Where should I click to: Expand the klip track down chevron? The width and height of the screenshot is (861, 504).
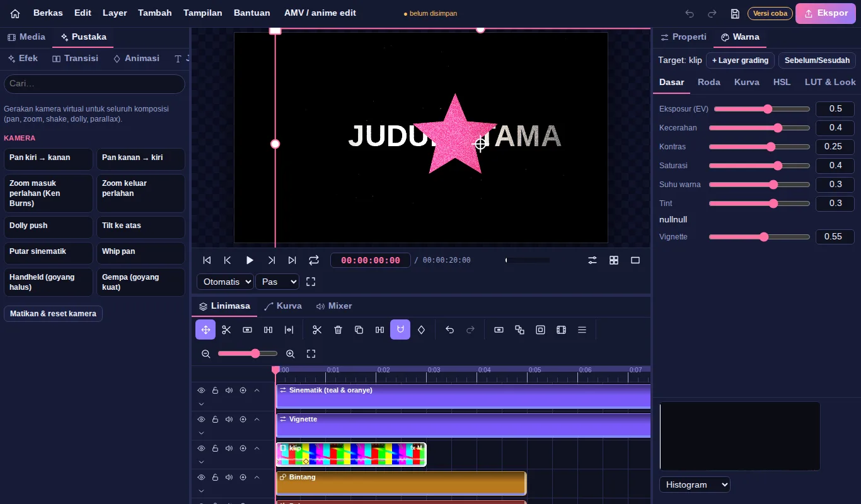pyautogui.click(x=201, y=462)
